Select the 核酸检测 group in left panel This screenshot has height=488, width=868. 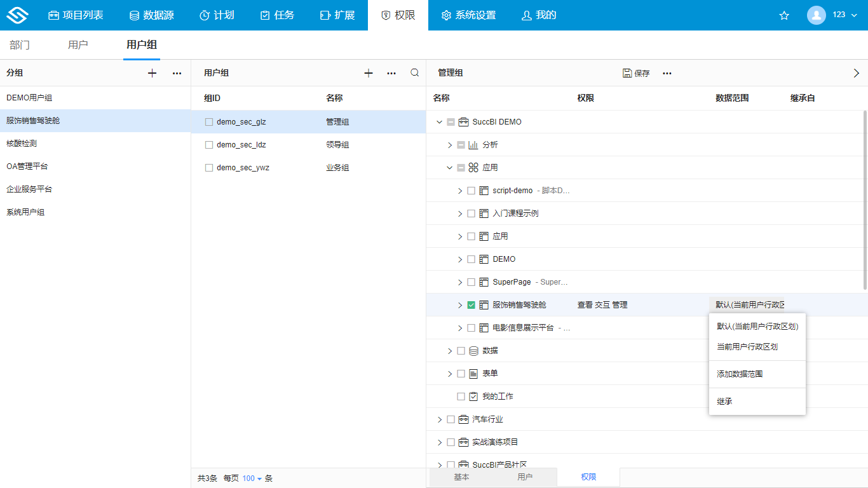pos(25,143)
